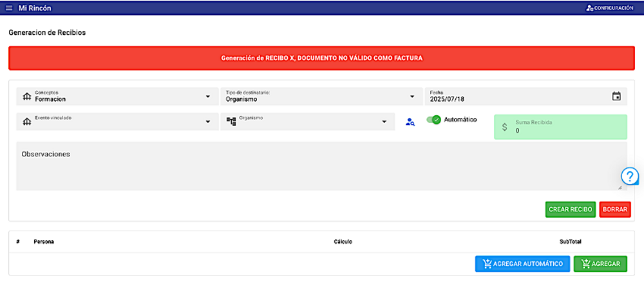Viewport: 644px width, 282px height.
Task: Click the green Agregar button
Action: tap(600, 263)
